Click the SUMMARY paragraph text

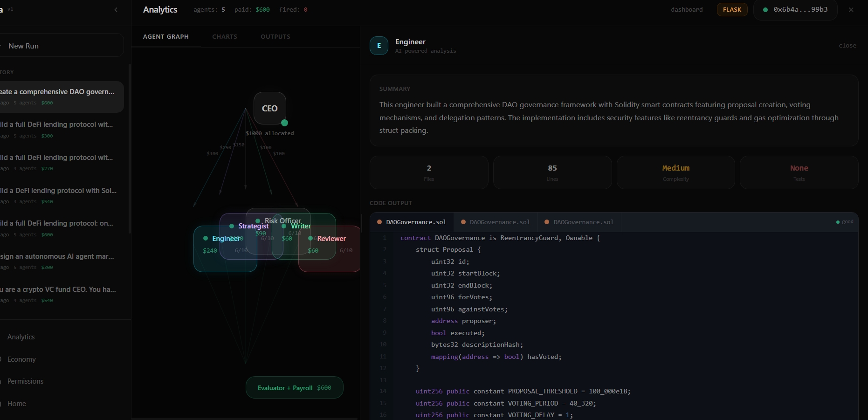609,117
